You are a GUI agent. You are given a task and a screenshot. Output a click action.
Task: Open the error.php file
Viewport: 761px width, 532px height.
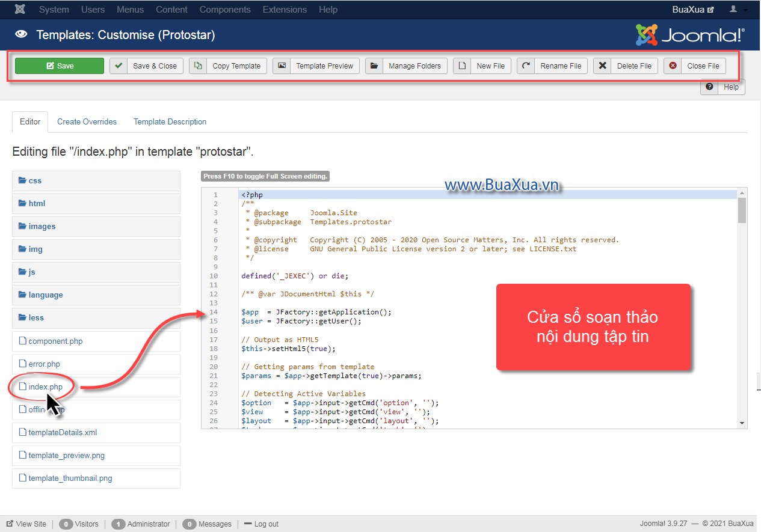click(44, 364)
